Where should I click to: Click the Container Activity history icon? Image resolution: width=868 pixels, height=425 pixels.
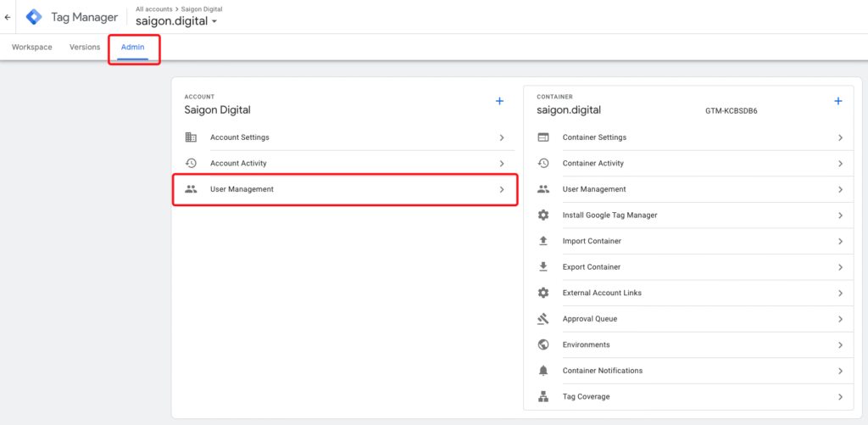coord(543,163)
